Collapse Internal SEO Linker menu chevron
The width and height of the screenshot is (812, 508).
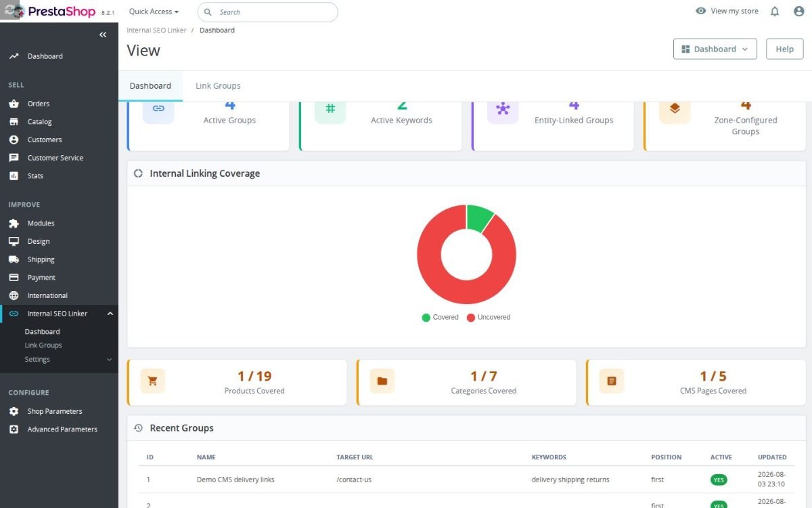110,314
